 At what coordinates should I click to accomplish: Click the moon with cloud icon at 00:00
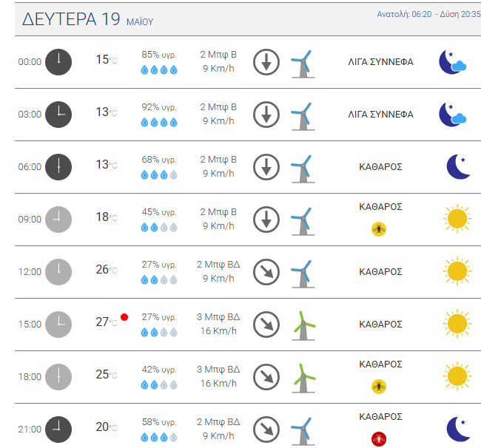[x=452, y=62]
